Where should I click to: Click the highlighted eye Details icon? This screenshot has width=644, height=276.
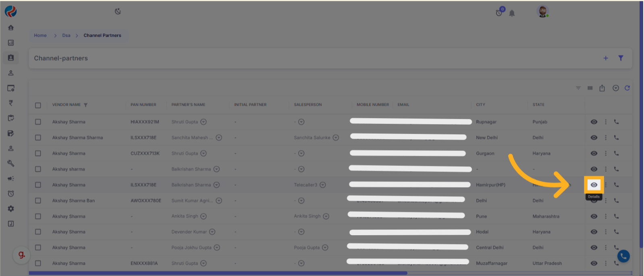594,185
